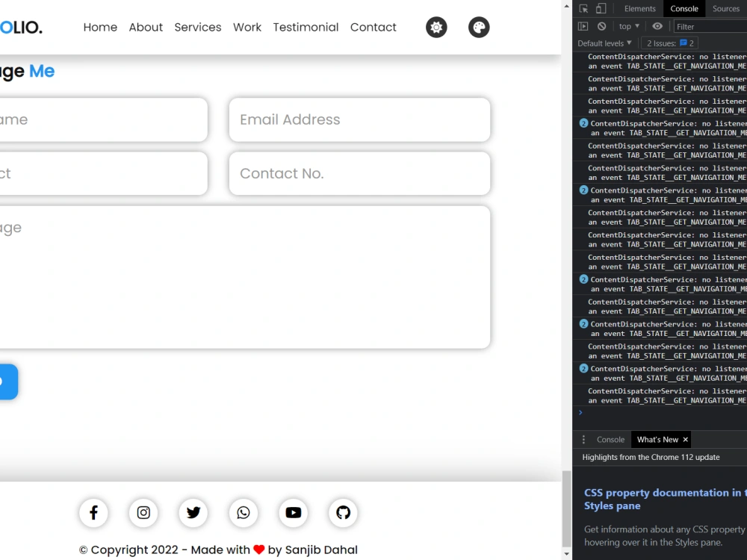This screenshot has height=560, width=747.
Task: Toggle the device toolbar icon
Action: click(x=601, y=8)
